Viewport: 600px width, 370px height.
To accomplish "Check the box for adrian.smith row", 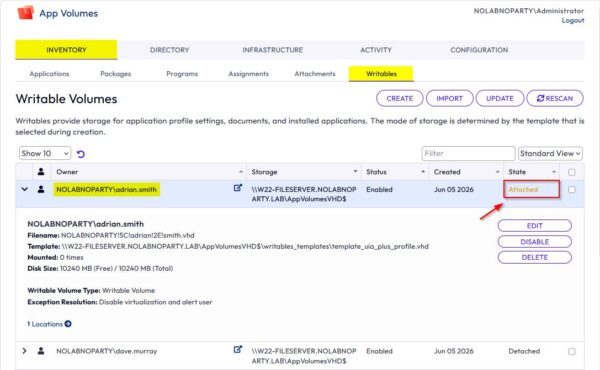I will coord(572,189).
